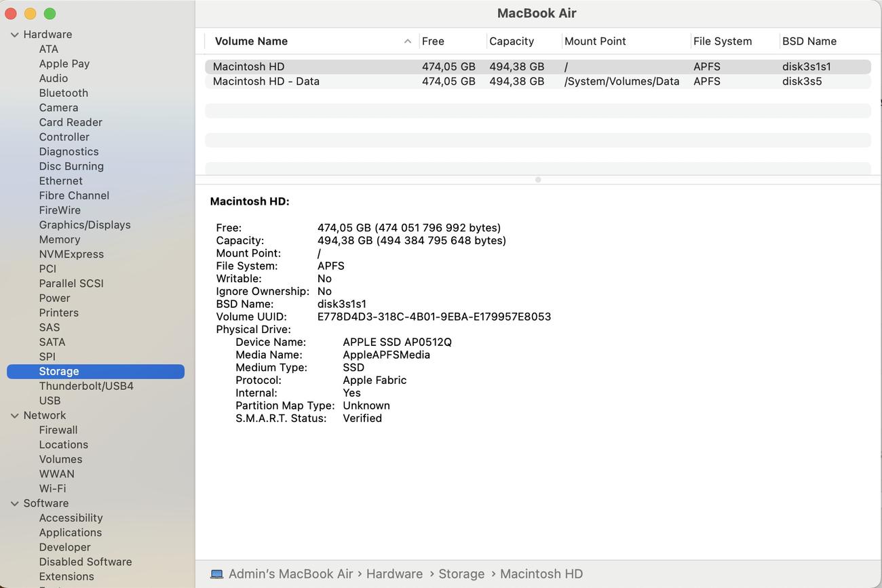
Task: Click the green zoom window button
Action: (50, 14)
